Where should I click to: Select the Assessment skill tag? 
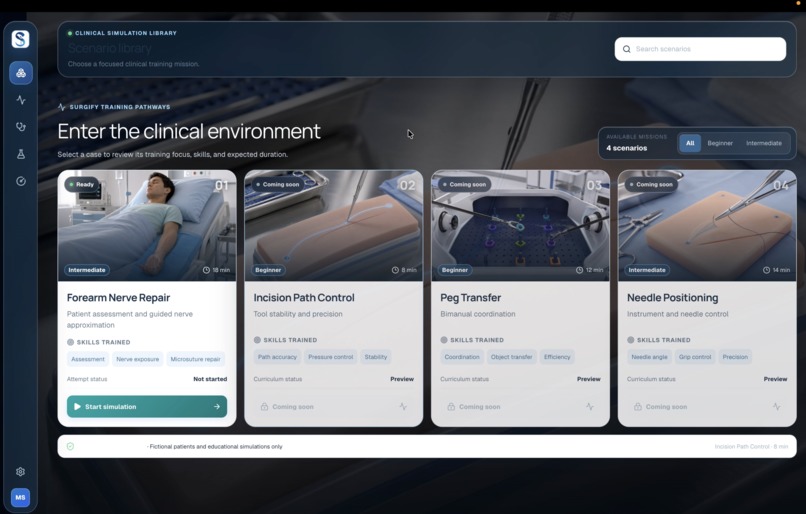[x=88, y=359]
